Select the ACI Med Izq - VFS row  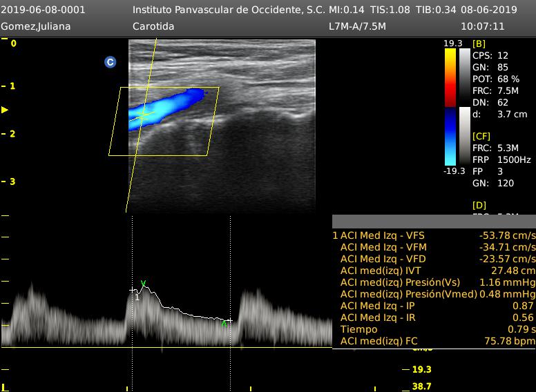coord(434,235)
